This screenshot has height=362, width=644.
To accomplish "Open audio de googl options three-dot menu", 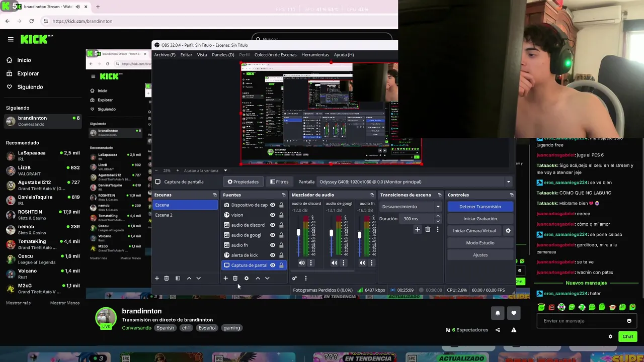I will [x=343, y=262].
